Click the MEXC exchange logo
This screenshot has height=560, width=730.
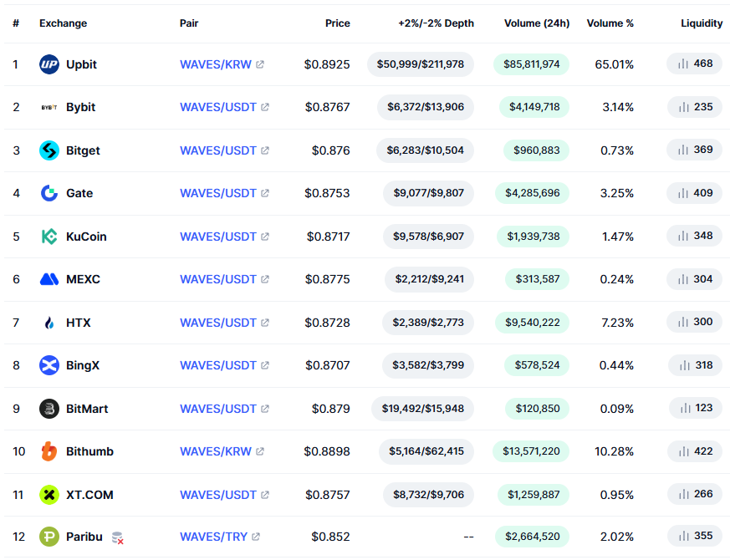(x=48, y=279)
